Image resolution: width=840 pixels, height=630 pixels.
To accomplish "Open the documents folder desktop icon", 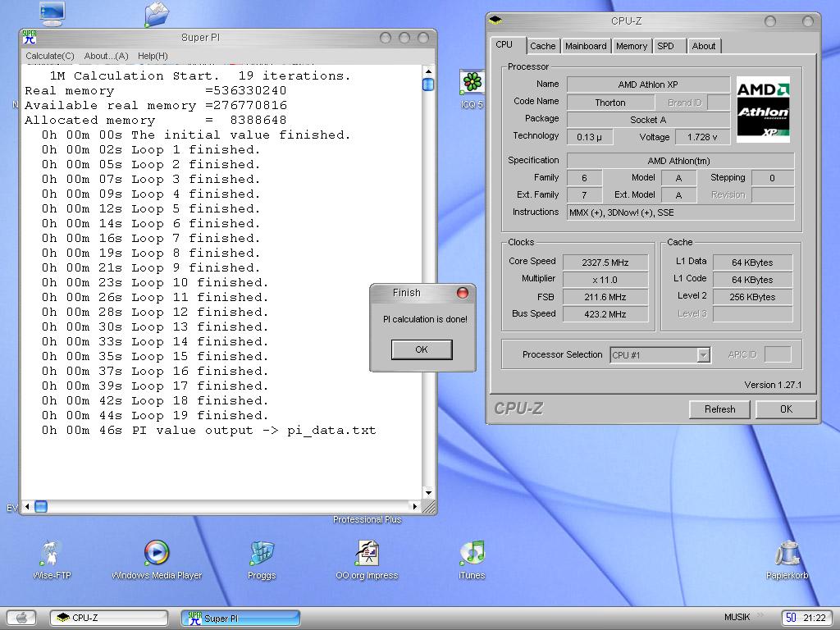I will pos(157,14).
